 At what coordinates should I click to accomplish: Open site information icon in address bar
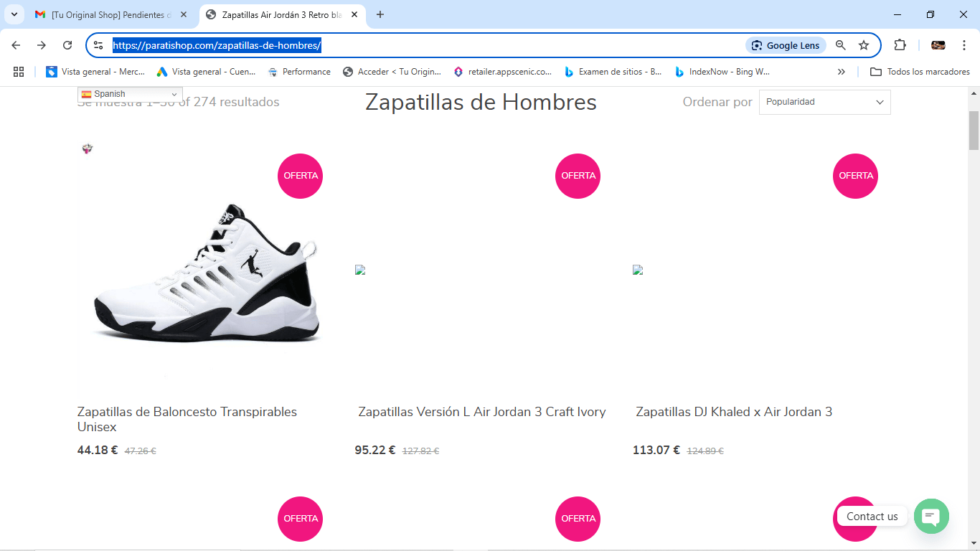(99, 45)
